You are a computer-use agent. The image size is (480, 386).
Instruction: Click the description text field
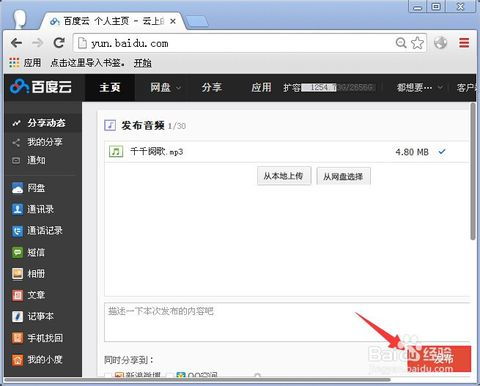click(287, 322)
